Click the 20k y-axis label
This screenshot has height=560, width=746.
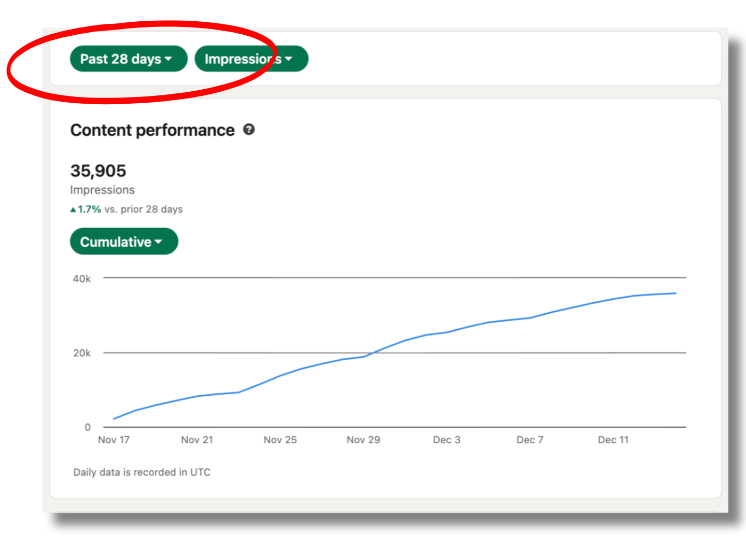click(x=82, y=353)
